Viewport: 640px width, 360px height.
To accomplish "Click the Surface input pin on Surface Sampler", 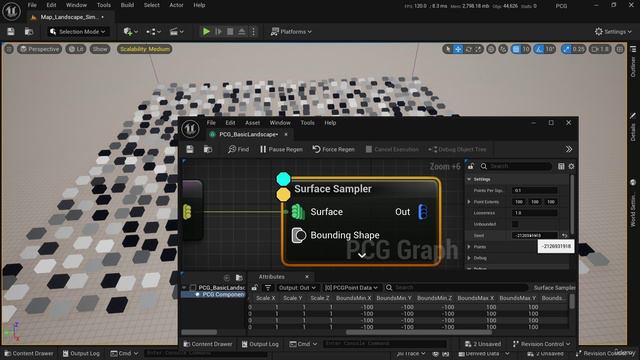I will click(298, 212).
